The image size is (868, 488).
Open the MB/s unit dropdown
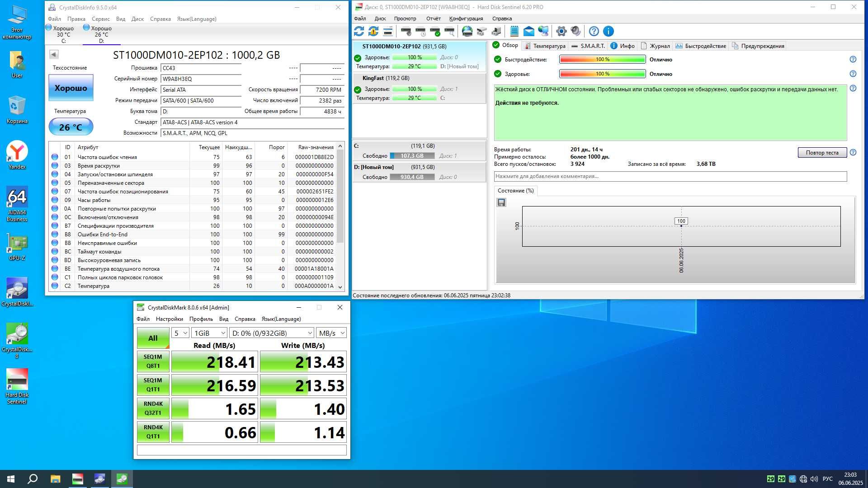point(331,333)
